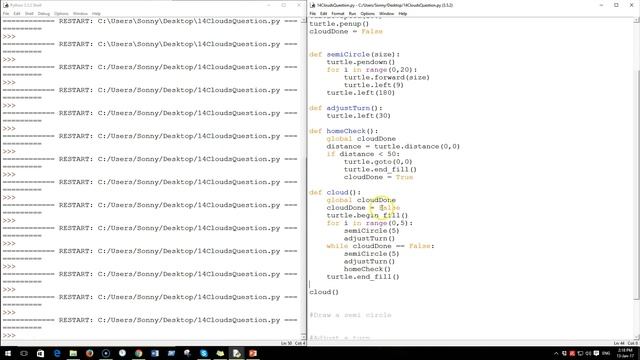Open Options menu in Python Shell window
Screen dimensions: 640x360
click(x=61, y=13)
